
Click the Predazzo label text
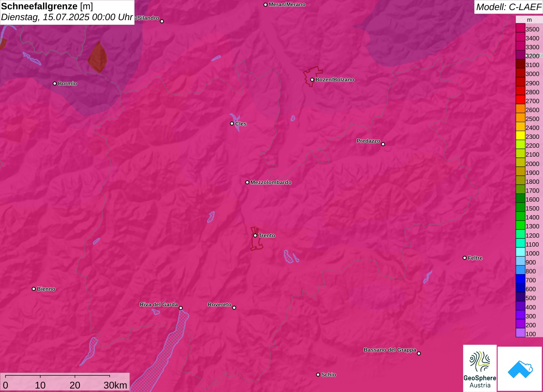(368, 141)
